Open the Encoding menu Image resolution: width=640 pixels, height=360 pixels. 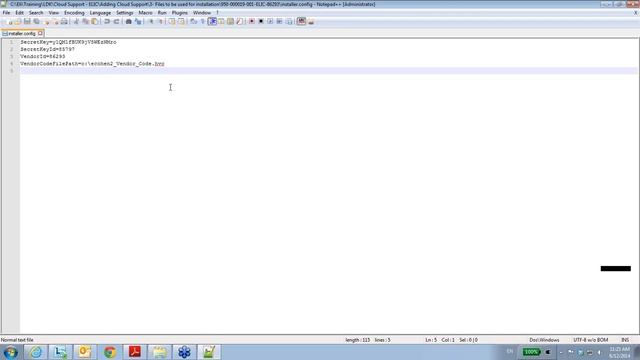(x=74, y=13)
